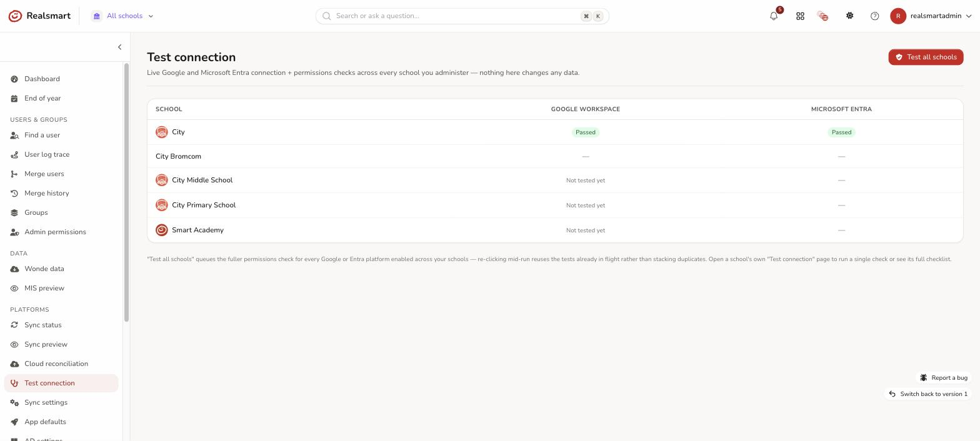Screen dimensions: 980x441
Task: Click the App defaults rocket icon
Action: (14, 422)
